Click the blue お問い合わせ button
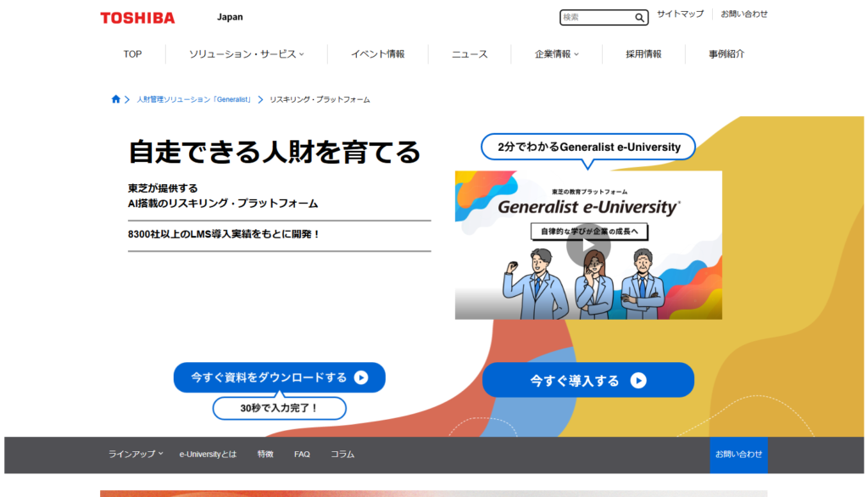868x497 pixels. [x=738, y=455]
